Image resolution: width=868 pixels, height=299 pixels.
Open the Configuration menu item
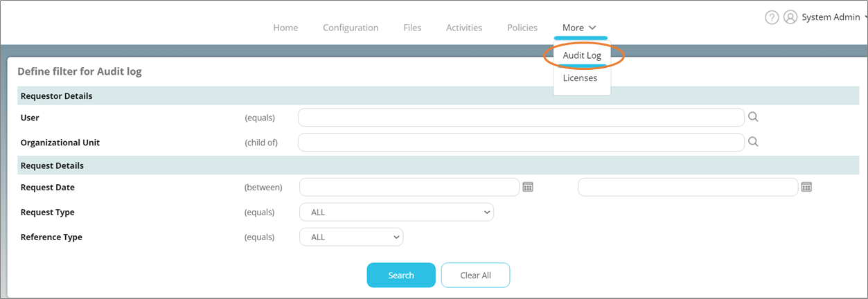pyautogui.click(x=351, y=28)
